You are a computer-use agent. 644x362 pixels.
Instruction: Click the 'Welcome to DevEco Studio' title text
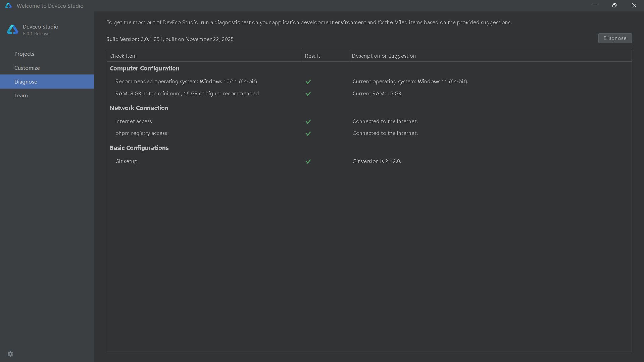(x=50, y=6)
